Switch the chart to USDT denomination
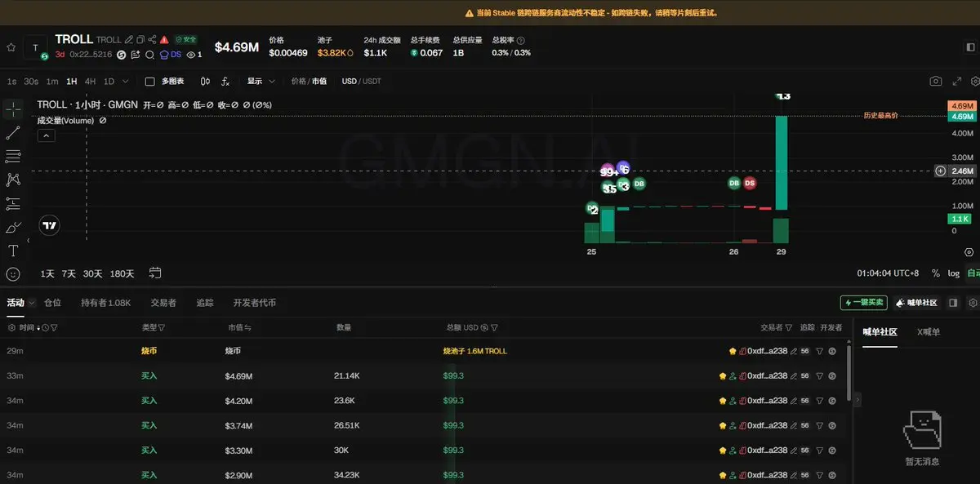Viewport: 980px width, 484px height. (x=372, y=82)
